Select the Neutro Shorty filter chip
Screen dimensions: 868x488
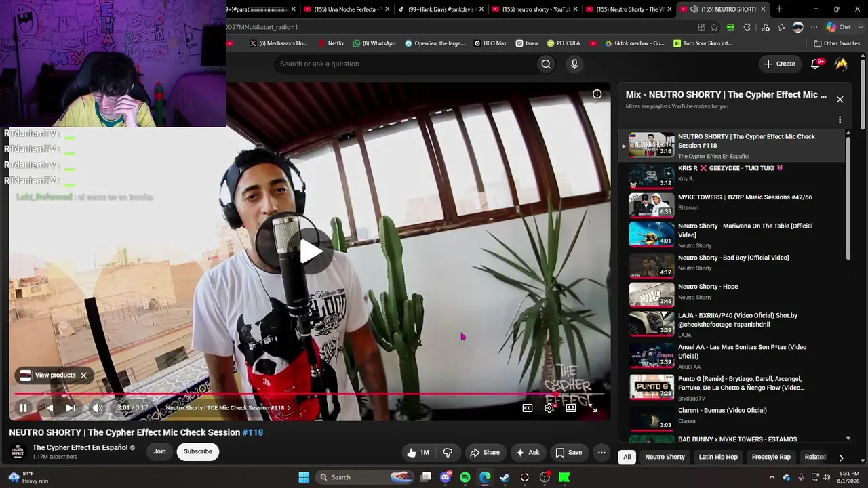(x=665, y=457)
